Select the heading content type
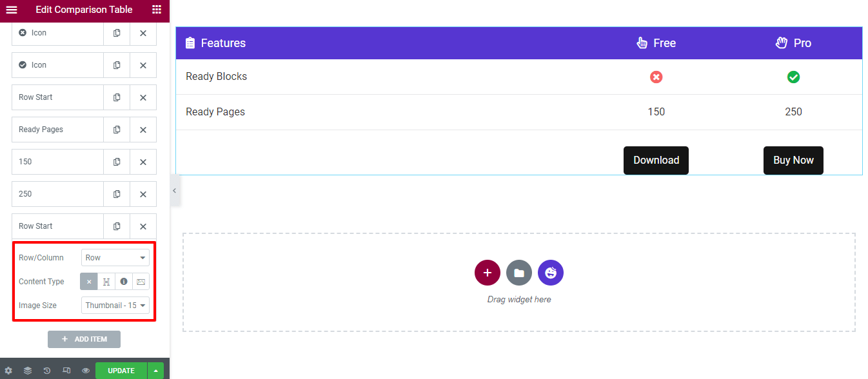 coord(106,282)
